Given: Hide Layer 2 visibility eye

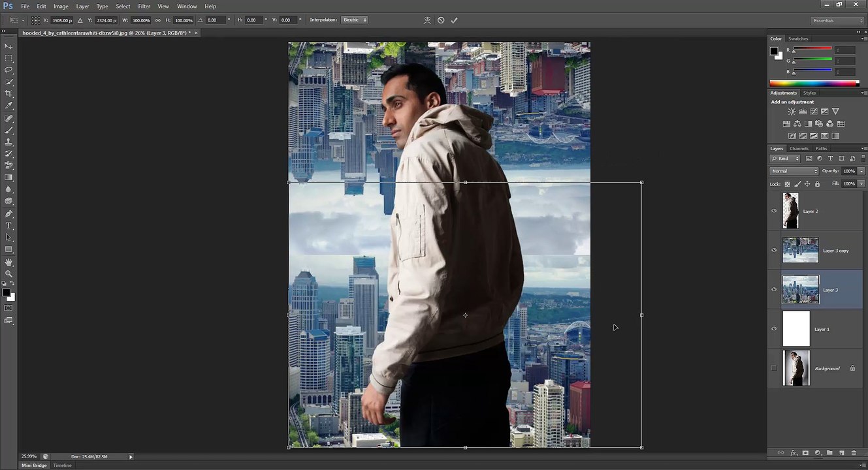Looking at the screenshot, I should pos(774,211).
